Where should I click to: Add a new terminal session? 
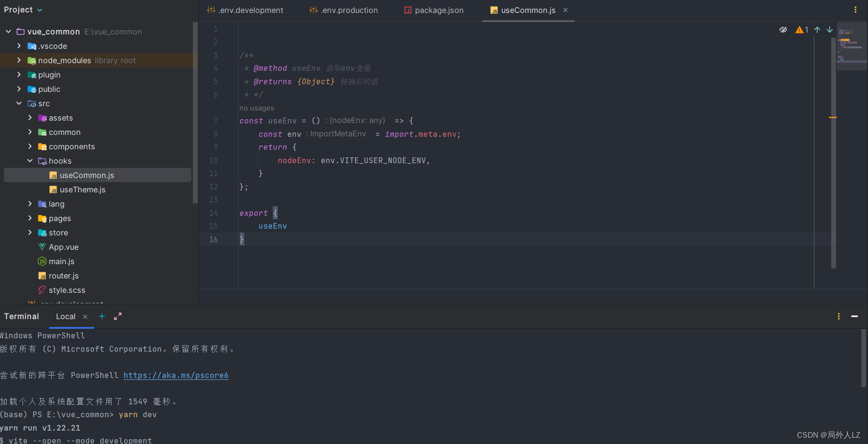(102, 316)
